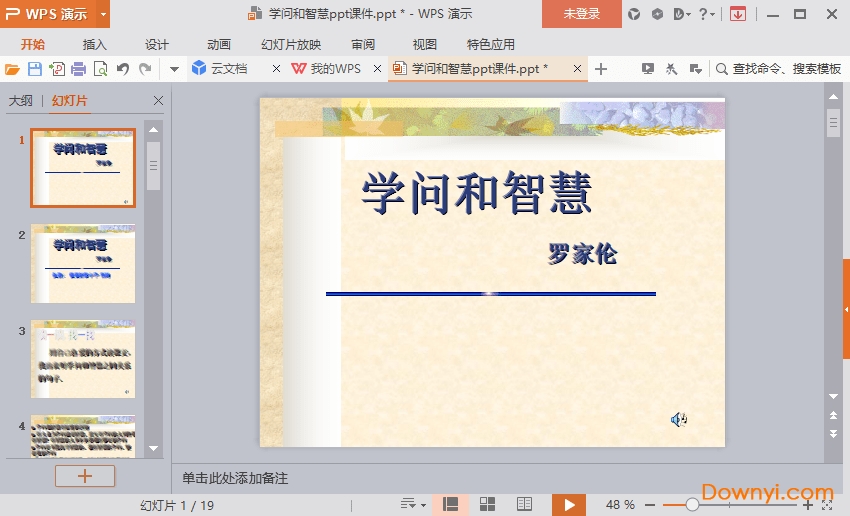This screenshot has height=516, width=850.
Task: Close the 学问和智慧ppt课件.ppt tab
Action: pyautogui.click(x=577, y=68)
